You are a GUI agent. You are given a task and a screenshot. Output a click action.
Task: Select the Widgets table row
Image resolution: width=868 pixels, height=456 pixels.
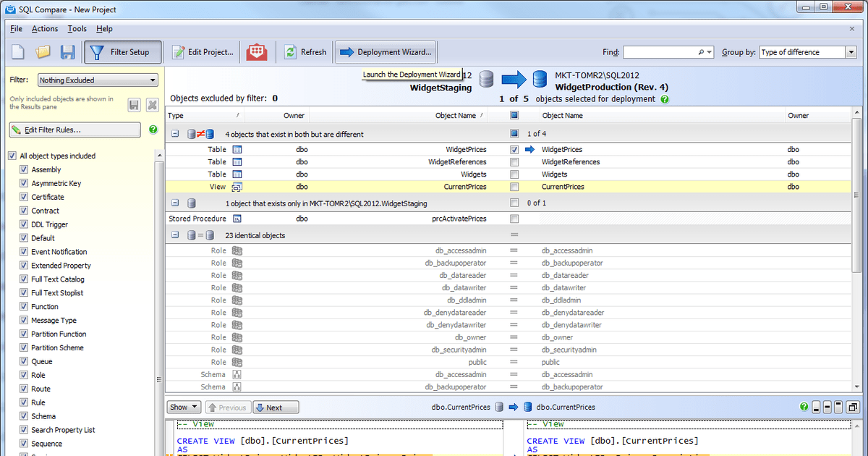(362, 174)
